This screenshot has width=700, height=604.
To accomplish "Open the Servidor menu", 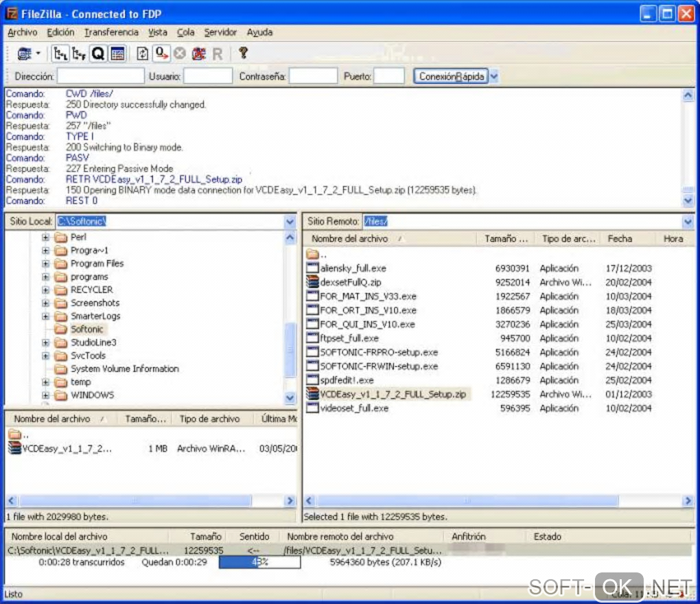I will pyautogui.click(x=220, y=32).
